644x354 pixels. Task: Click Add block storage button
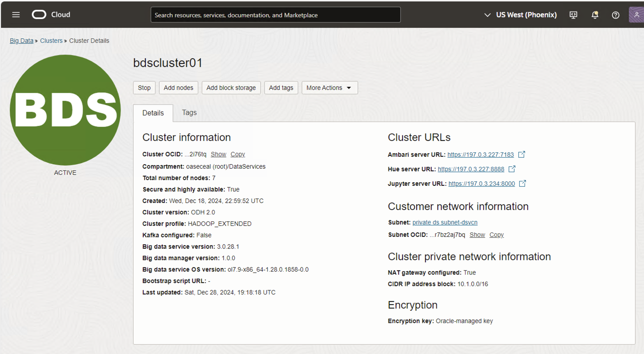point(231,88)
